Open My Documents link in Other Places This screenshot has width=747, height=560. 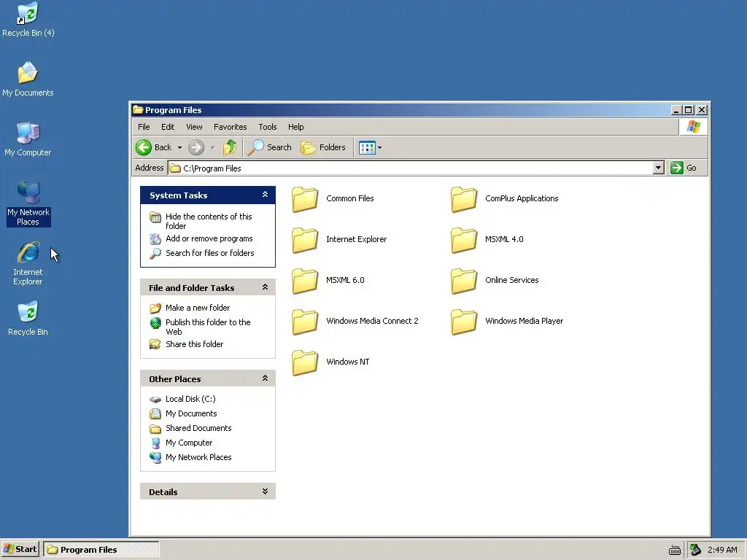[x=191, y=413]
